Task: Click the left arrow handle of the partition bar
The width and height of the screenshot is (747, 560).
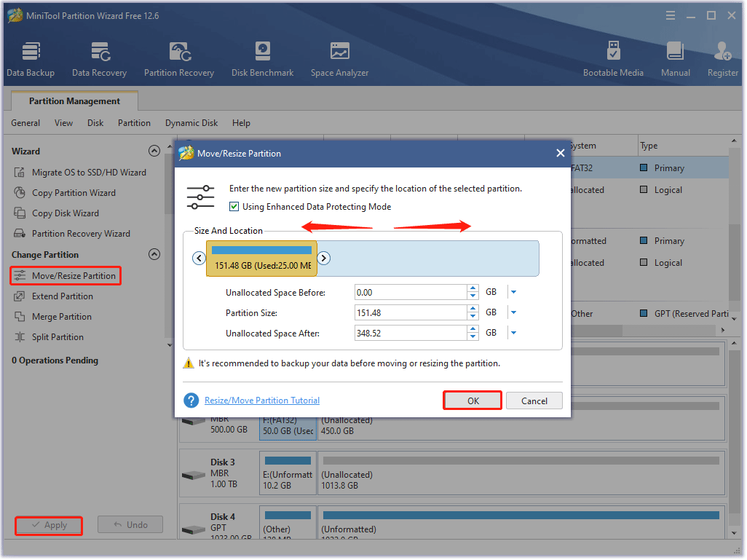Action: click(199, 259)
